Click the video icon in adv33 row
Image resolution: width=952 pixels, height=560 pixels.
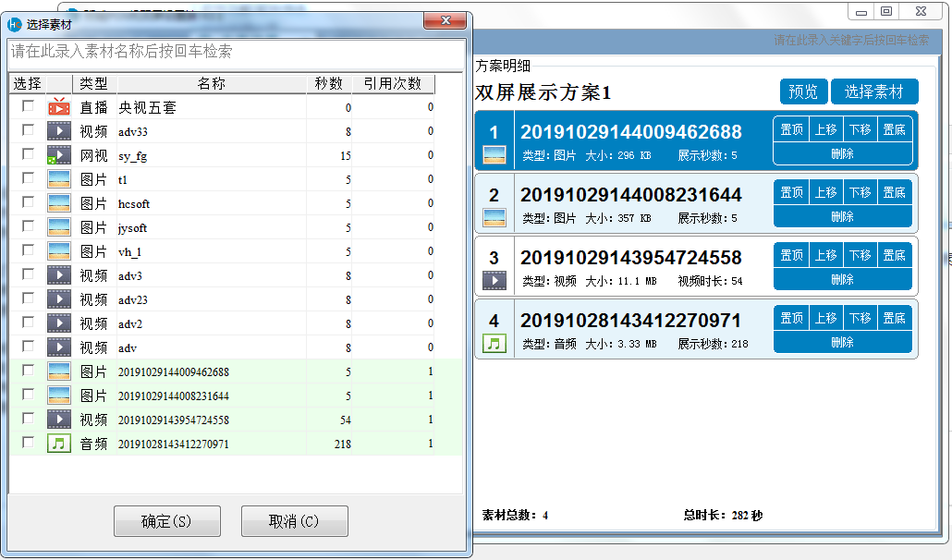point(59,131)
